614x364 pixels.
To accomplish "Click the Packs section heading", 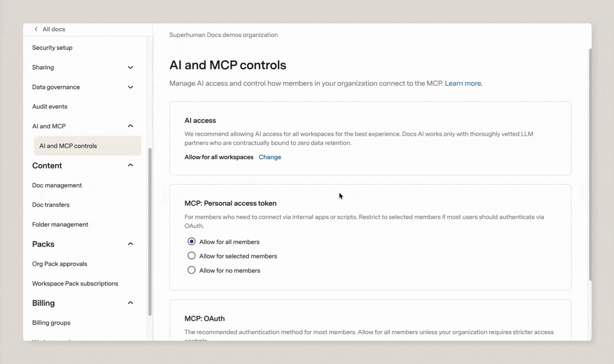I will coord(43,244).
